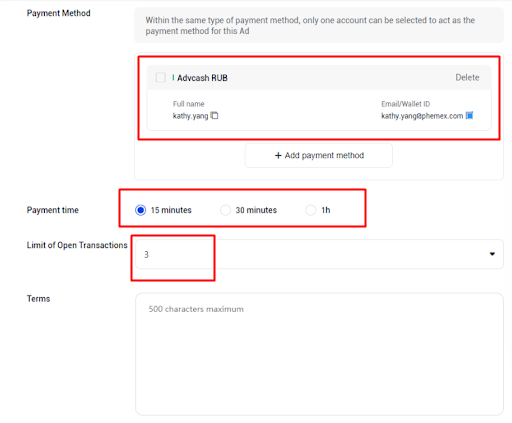The image size is (512, 423).
Task: Click the Advcash RUB method title
Action: point(202,78)
